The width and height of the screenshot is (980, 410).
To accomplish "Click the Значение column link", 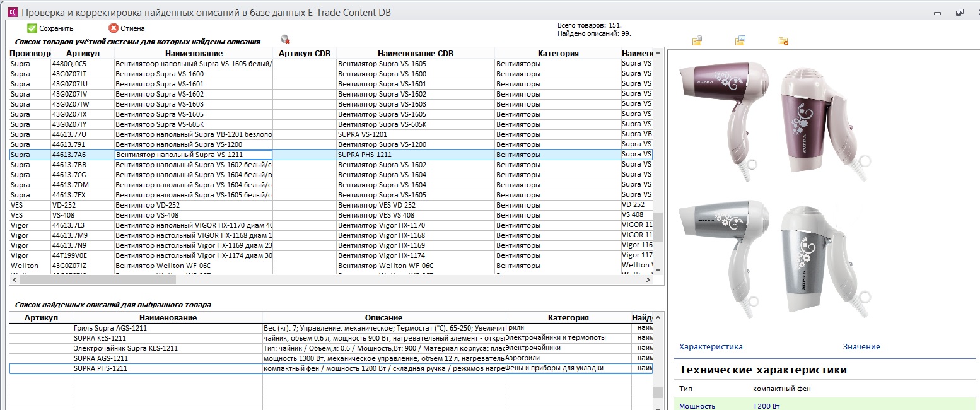I will [x=861, y=347].
